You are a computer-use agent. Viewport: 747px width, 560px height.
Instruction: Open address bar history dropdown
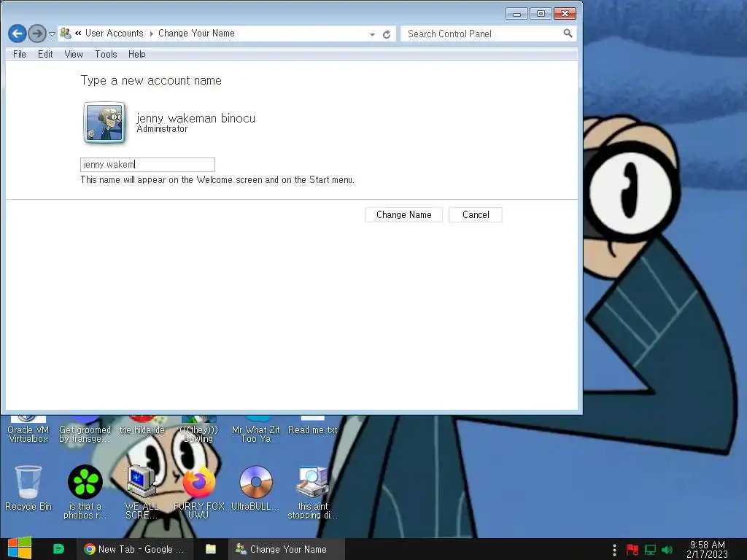click(x=372, y=34)
